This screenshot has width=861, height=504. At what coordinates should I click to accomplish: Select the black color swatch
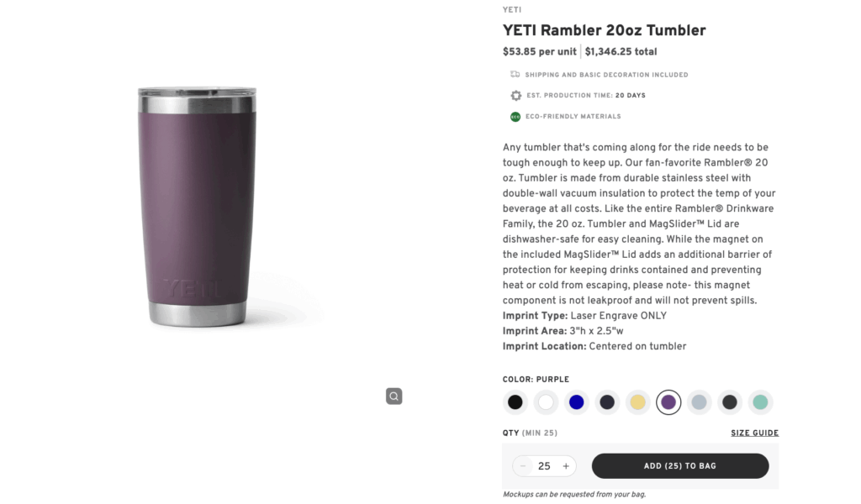pos(515,402)
